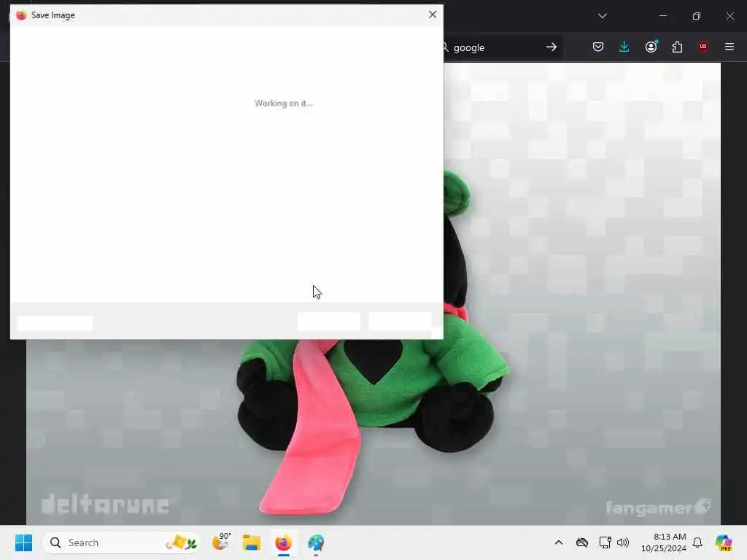Viewport: 747px width, 560px height.
Task: Restore down the Firefox window
Action: (697, 16)
